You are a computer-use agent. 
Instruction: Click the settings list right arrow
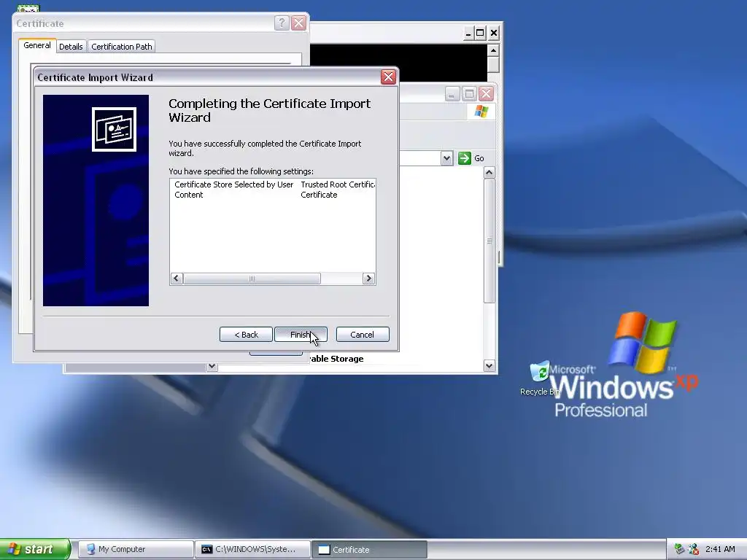(x=368, y=279)
